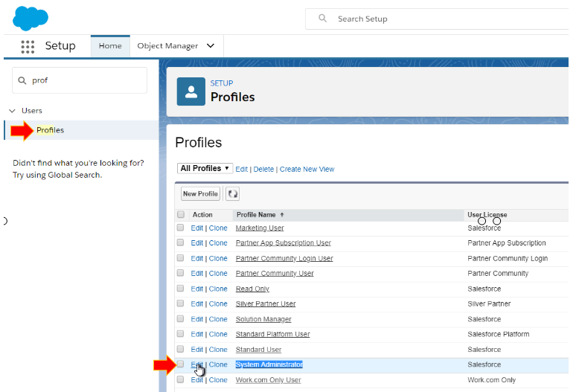The height and width of the screenshot is (392, 576).
Task: Open the App Launcher grid icon
Action: (28, 47)
